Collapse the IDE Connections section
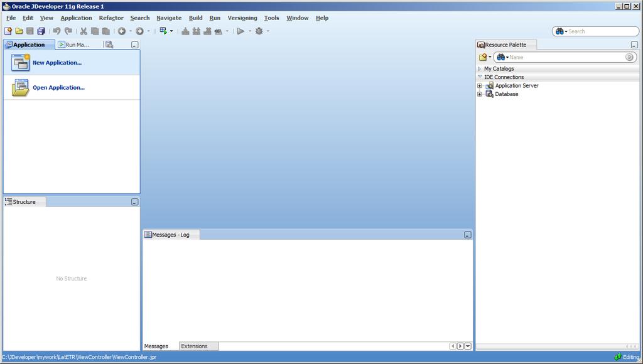 pos(480,77)
